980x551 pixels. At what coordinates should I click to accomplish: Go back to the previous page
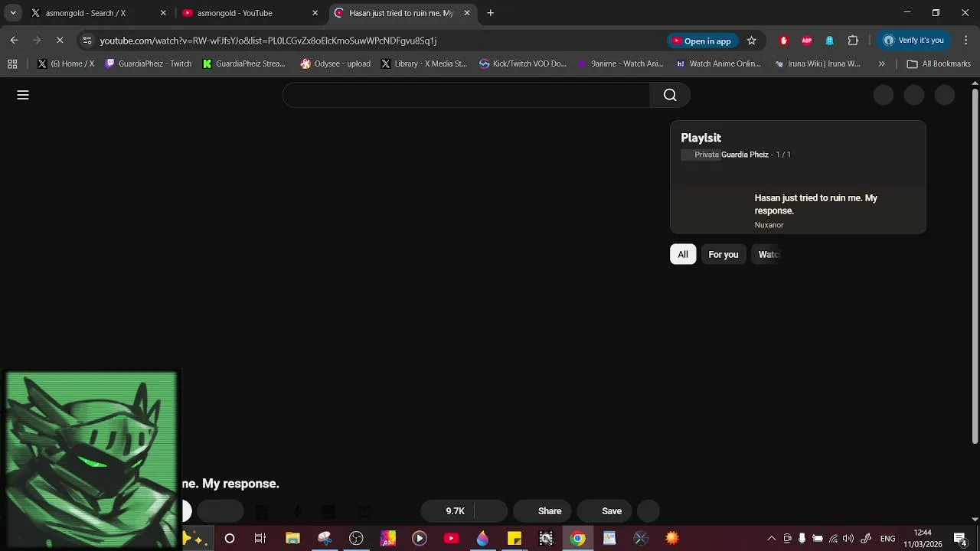14,41
